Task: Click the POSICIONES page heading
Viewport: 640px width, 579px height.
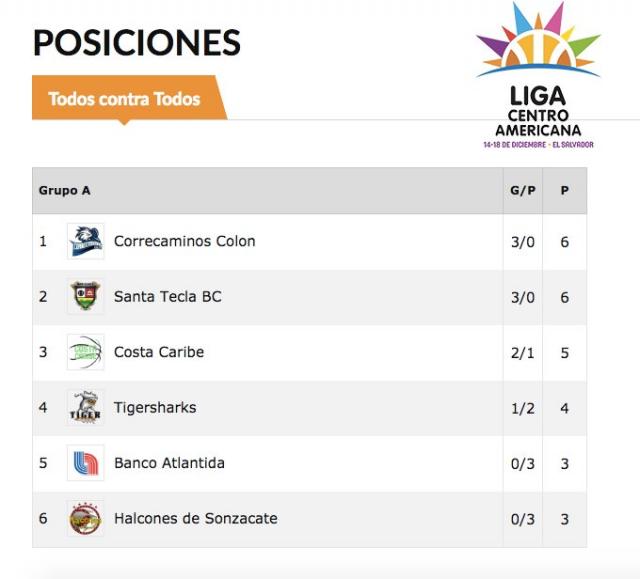Action: pyautogui.click(x=137, y=43)
